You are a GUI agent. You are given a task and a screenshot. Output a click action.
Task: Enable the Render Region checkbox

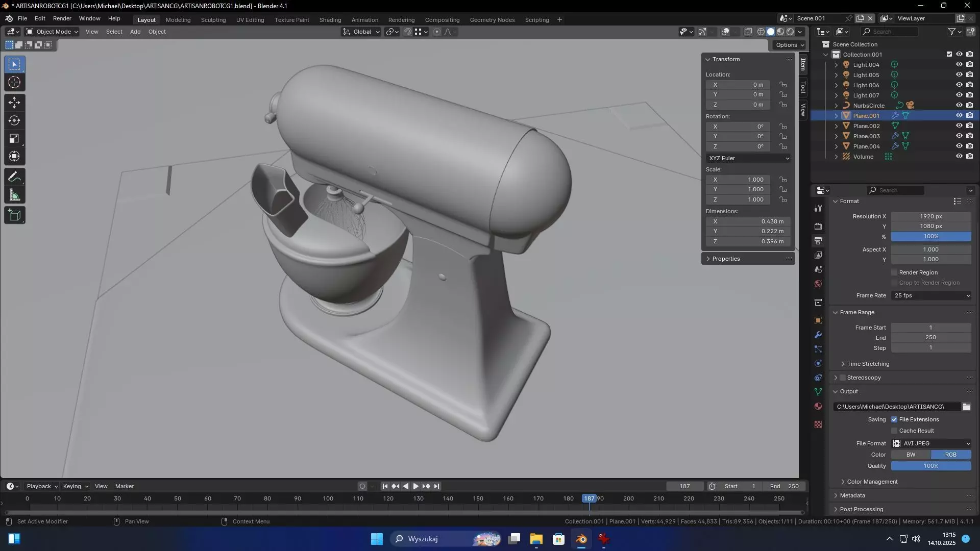pyautogui.click(x=894, y=272)
